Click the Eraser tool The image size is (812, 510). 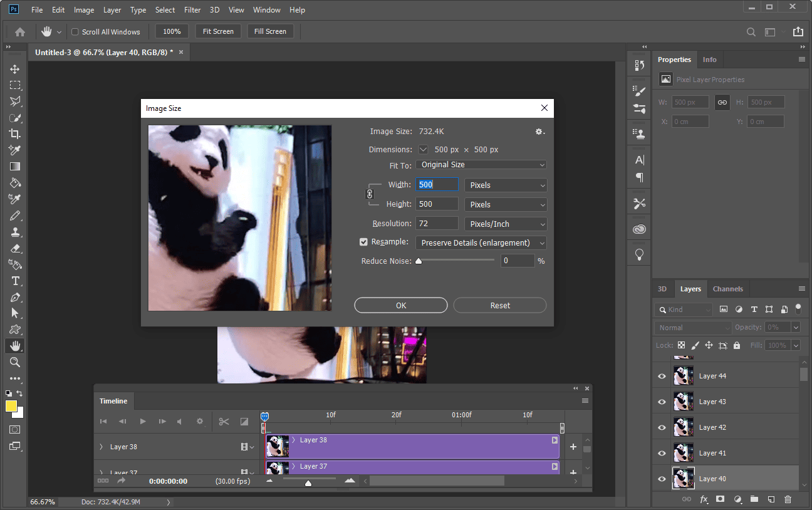coord(15,248)
